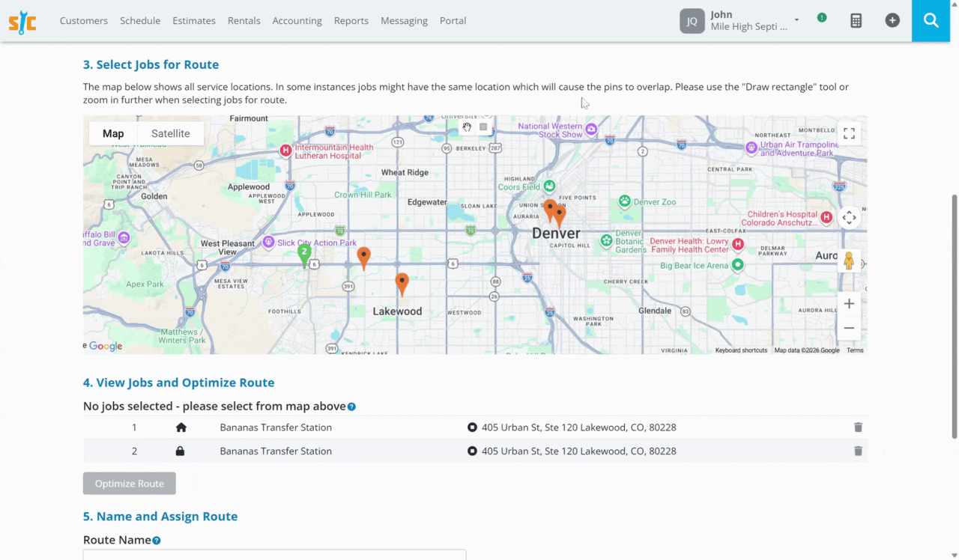The image size is (959, 560).
Task: Zoom out on the map
Action: pyautogui.click(x=849, y=328)
